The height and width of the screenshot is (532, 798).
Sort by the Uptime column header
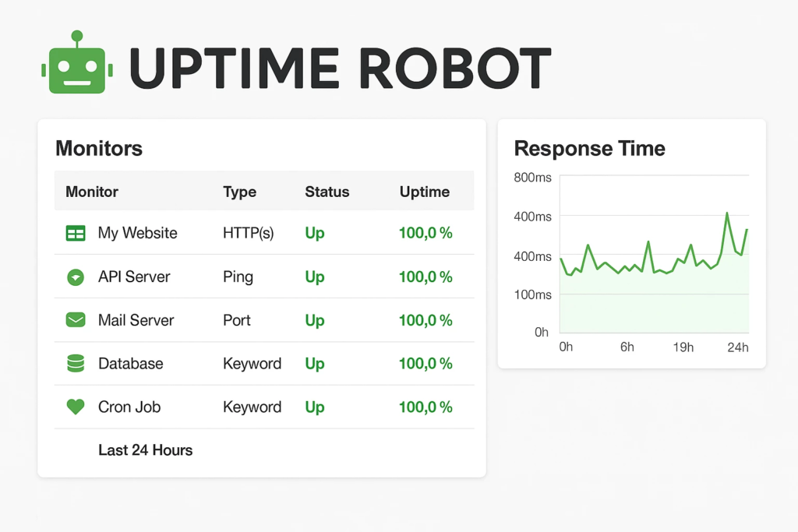coord(424,192)
